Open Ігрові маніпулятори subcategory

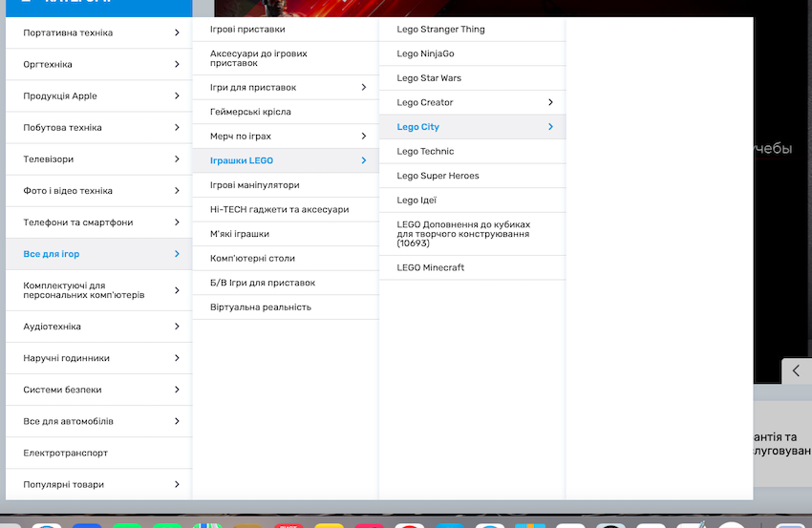(x=286, y=185)
